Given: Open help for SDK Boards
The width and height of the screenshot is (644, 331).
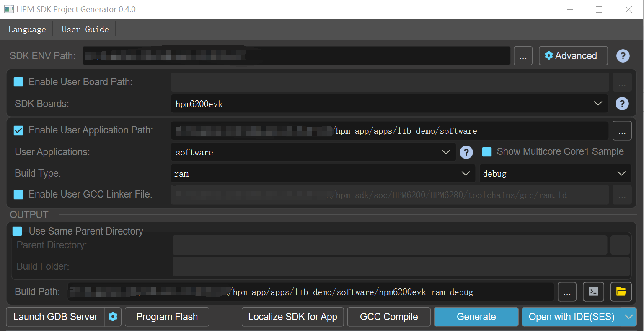Looking at the screenshot, I should (x=622, y=104).
